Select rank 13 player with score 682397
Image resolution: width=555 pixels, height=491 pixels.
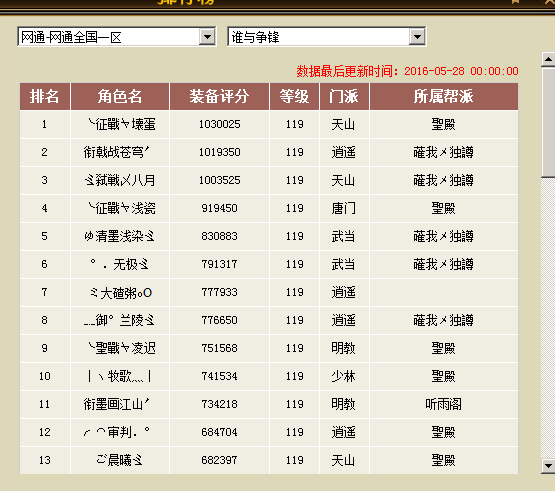[269, 460]
